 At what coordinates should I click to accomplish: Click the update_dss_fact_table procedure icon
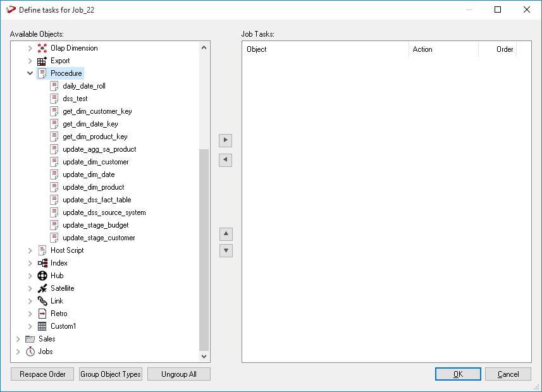click(54, 200)
